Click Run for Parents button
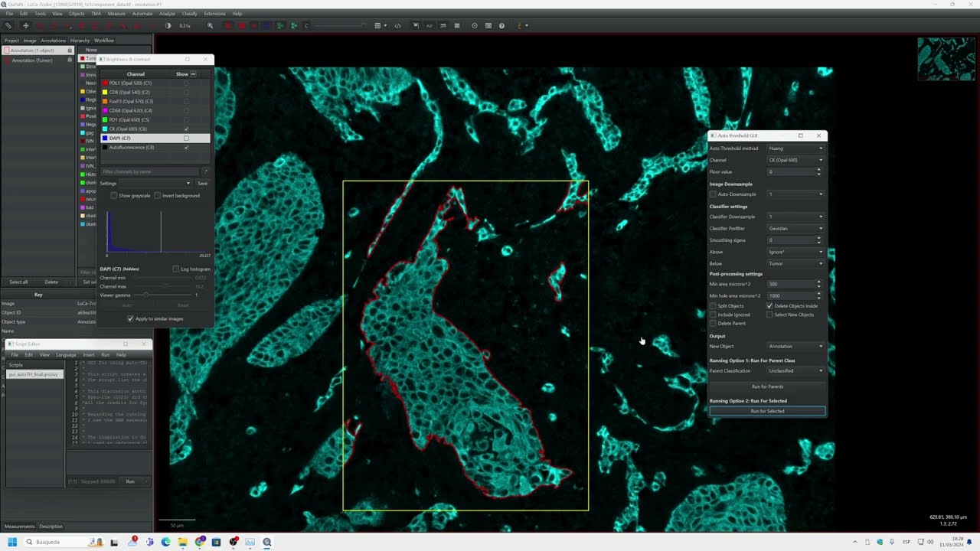The image size is (980, 551). 767,386
